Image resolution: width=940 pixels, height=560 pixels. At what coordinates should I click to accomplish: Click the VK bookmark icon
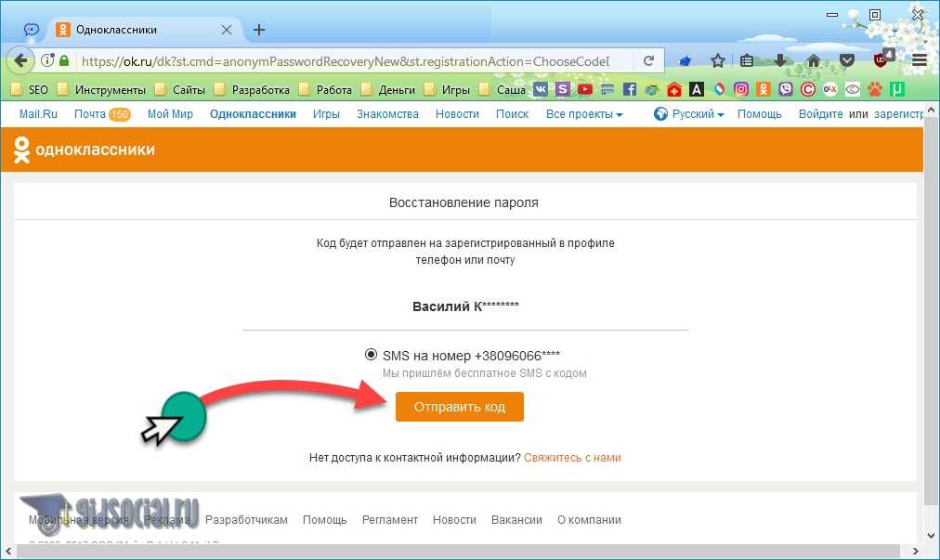tap(541, 90)
